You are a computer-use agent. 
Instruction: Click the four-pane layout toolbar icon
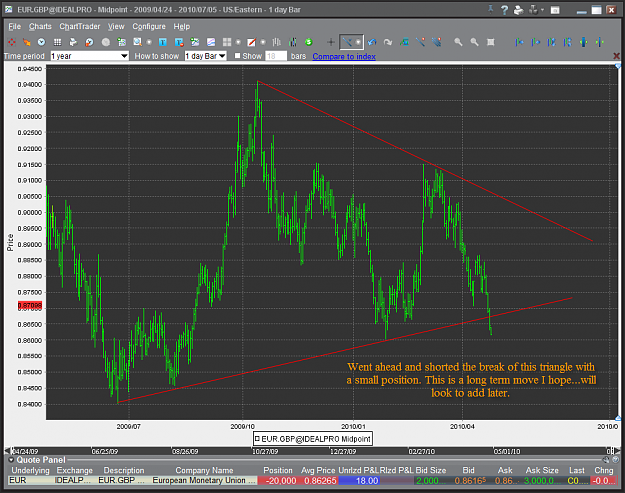pos(227,42)
